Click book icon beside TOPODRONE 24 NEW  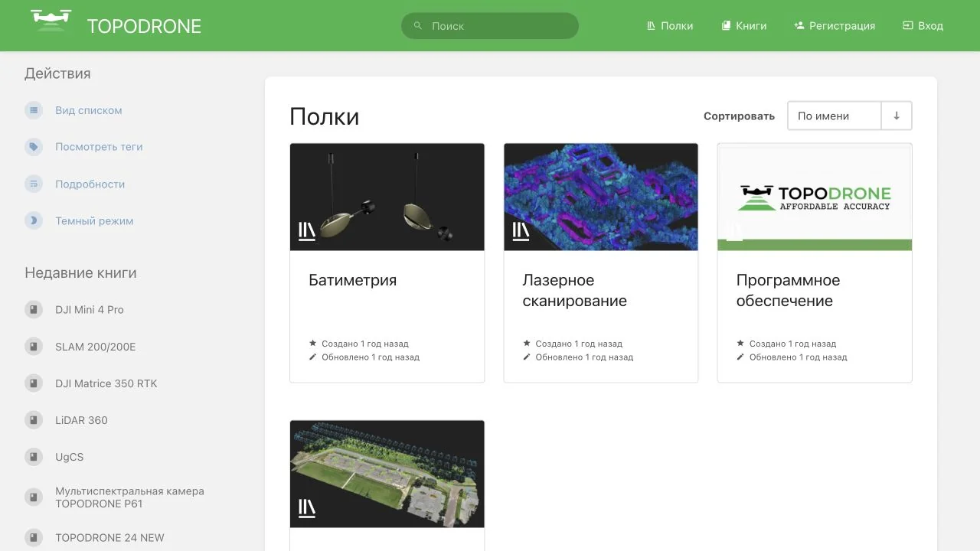(34, 537)
